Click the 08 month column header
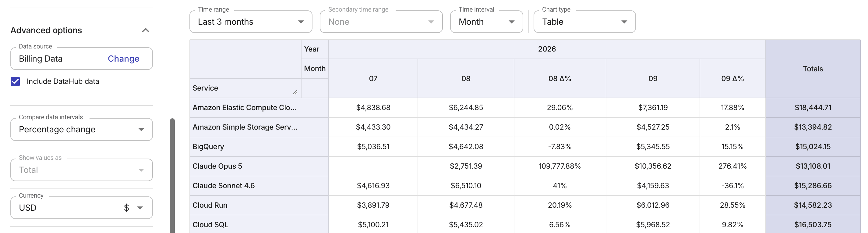Viewport: 868px width, 233px height. (x=466, y=79)
